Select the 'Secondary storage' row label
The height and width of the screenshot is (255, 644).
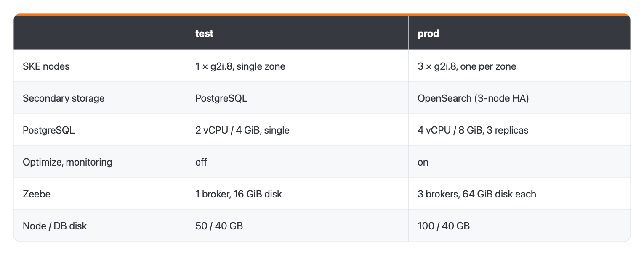64,98
